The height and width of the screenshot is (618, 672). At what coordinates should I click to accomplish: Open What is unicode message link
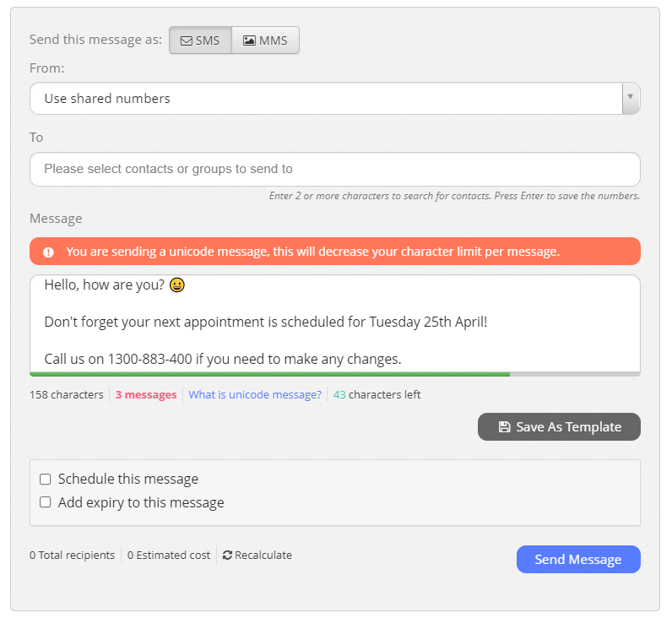pyautogui.click(x=255, y=395)
